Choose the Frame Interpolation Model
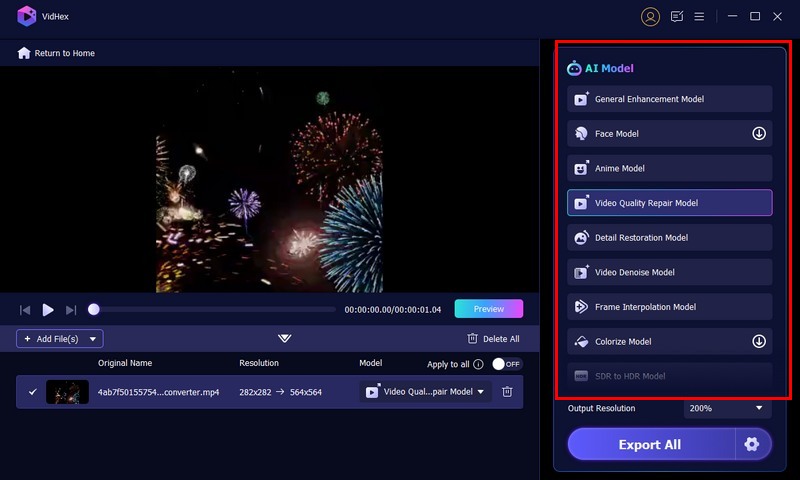Screen dimensions: 800x480 pyautogui.click(x=669, y=307)
